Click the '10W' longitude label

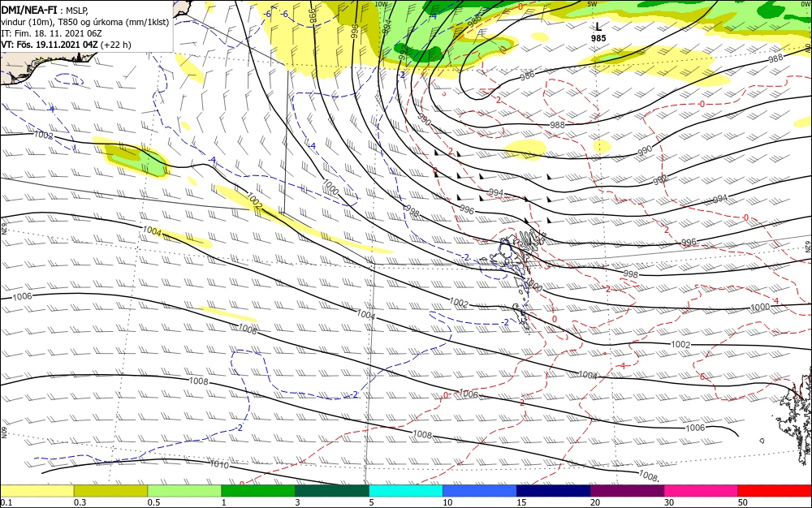point(381,4)
